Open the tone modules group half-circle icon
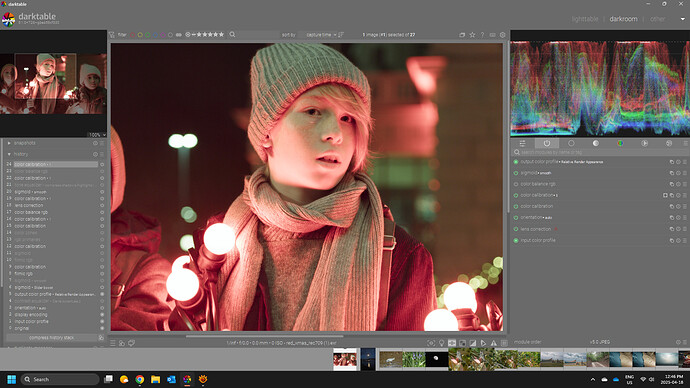 [x=595, y=143]
